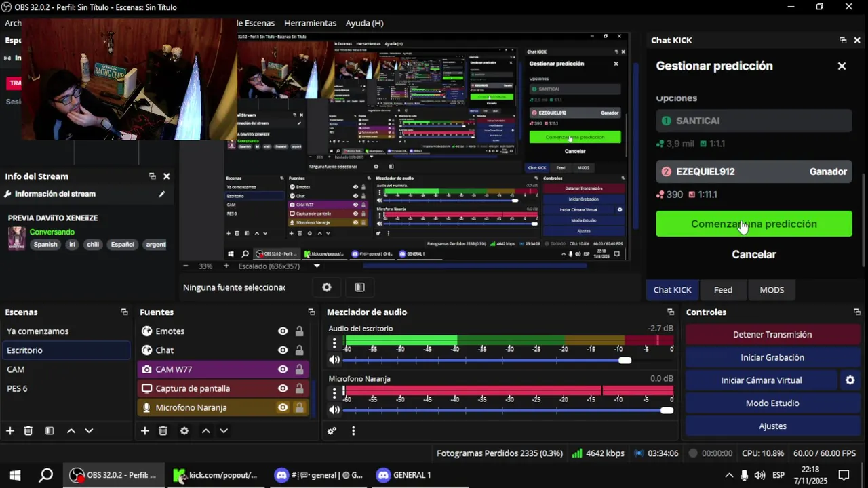
Task: Unlock the Emotes source
Action: pos(299,331)
